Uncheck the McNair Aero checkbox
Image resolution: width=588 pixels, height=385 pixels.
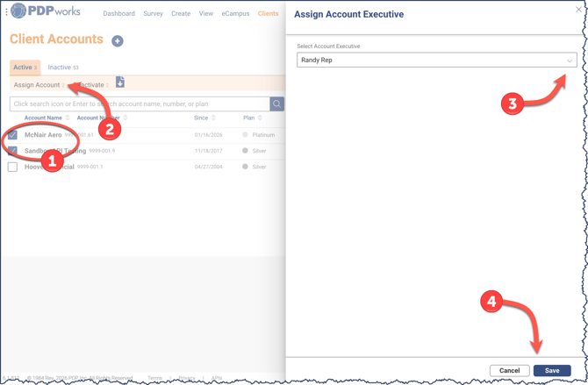click(12, 134)
